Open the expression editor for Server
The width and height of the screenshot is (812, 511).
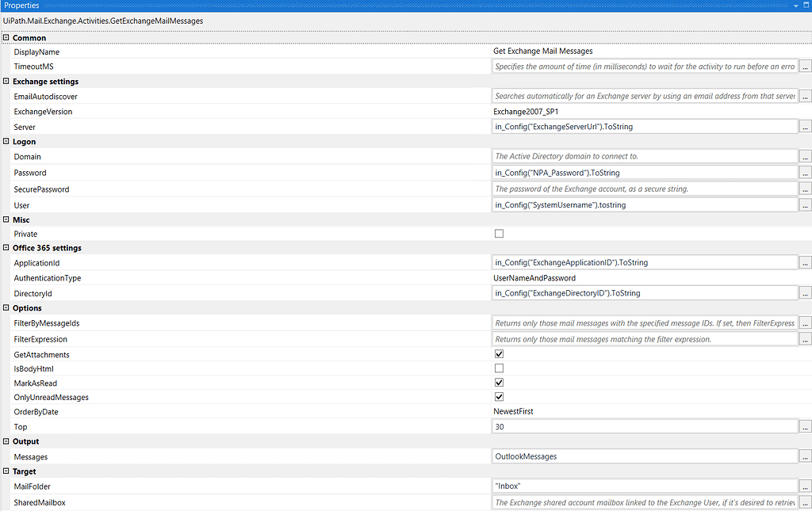pos(806,126)
